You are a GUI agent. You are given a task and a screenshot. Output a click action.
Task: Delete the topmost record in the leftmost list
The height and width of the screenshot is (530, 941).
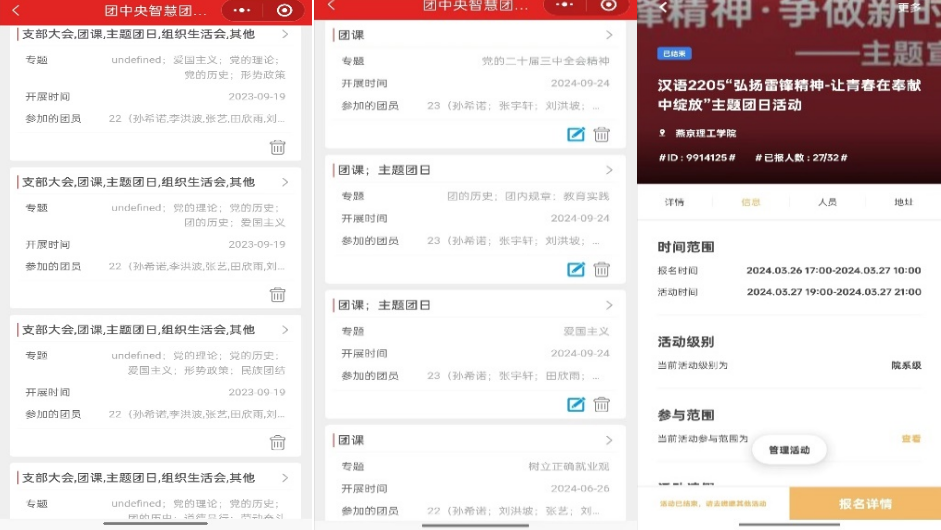[x=278, y=147]
